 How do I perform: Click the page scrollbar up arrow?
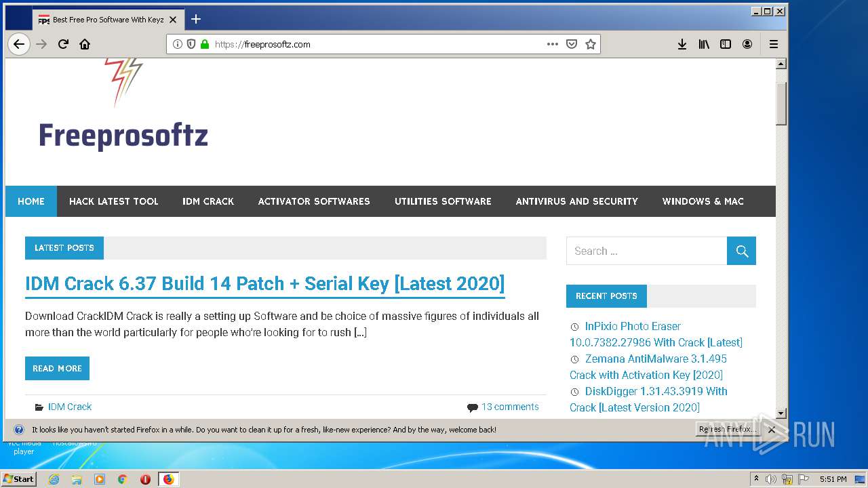click(x=781, y=64)
